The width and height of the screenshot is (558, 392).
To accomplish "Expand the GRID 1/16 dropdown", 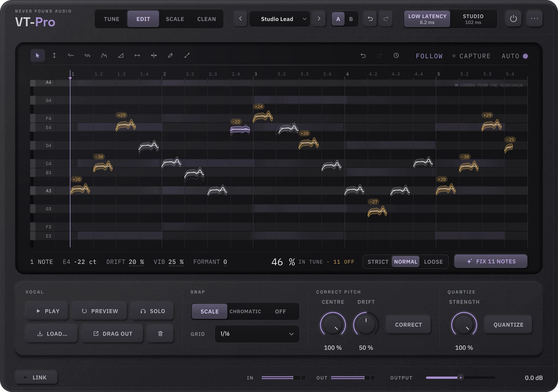I will (257, 334).
